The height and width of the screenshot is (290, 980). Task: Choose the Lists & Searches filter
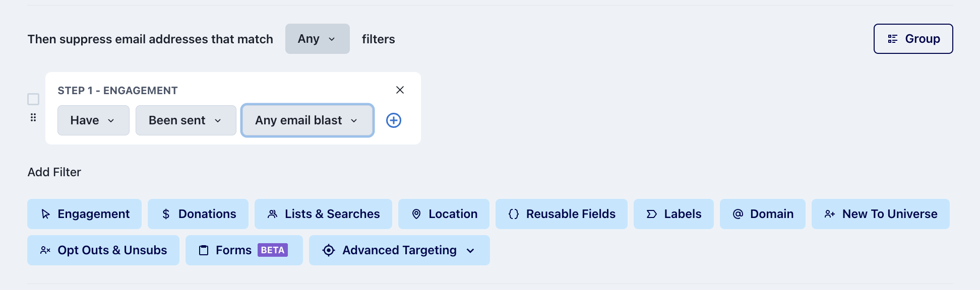323,214
